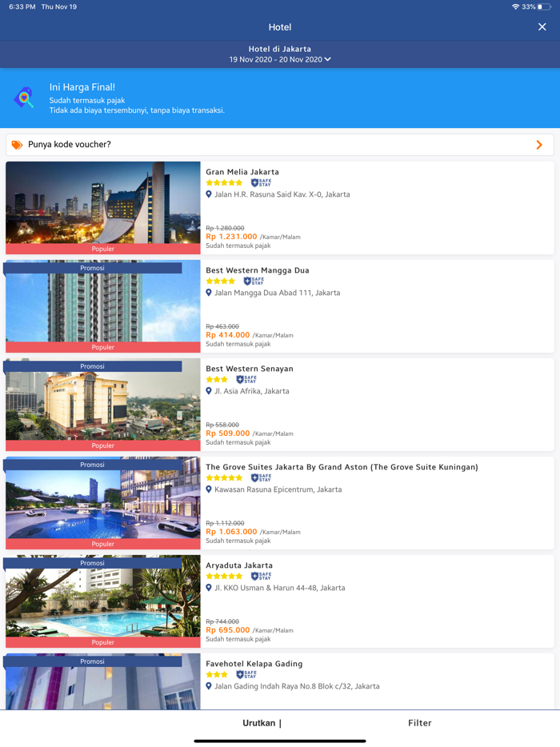Tap location pin for Jalan H.R. Rasuna Said
Screen dimensions: 560x747
(x=209, y=194)
